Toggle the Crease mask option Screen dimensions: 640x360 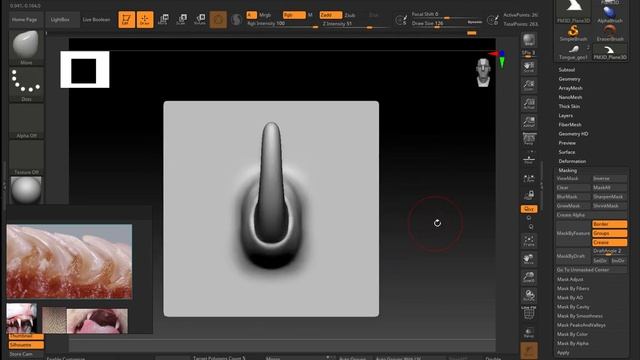pos(609,242)
